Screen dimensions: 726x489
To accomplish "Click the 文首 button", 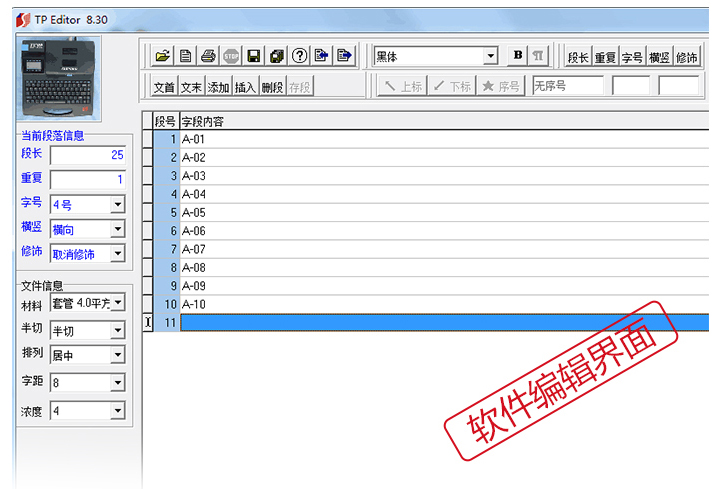I will pos(164,87).
